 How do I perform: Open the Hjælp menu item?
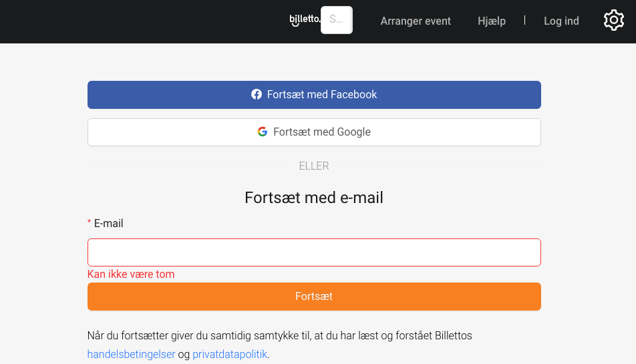[x=492, y=21]
